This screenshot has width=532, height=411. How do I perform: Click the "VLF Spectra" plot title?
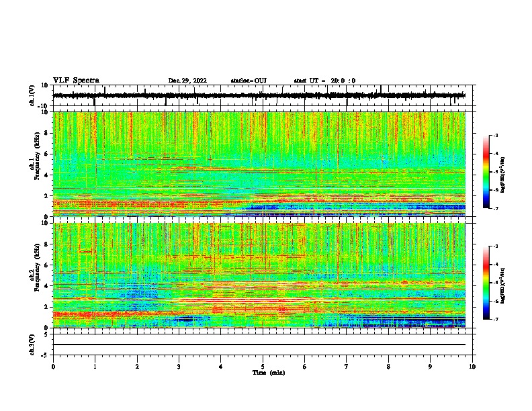[x=76, y=81]
